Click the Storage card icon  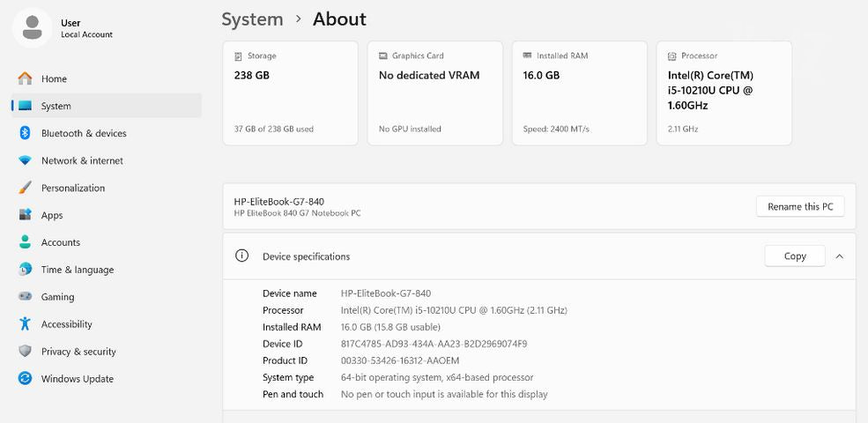[x=238, y=56]
